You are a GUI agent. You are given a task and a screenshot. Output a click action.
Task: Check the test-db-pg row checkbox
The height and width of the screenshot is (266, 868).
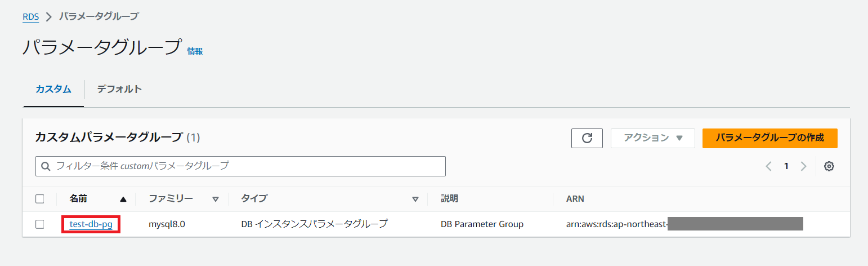(x=40, y=224)
